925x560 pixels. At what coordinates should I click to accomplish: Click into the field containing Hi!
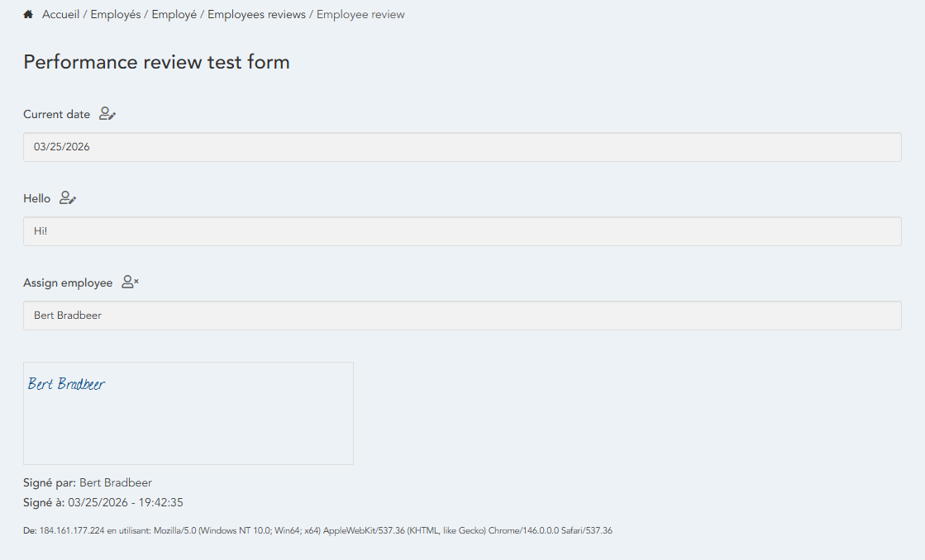click(462, 231)
